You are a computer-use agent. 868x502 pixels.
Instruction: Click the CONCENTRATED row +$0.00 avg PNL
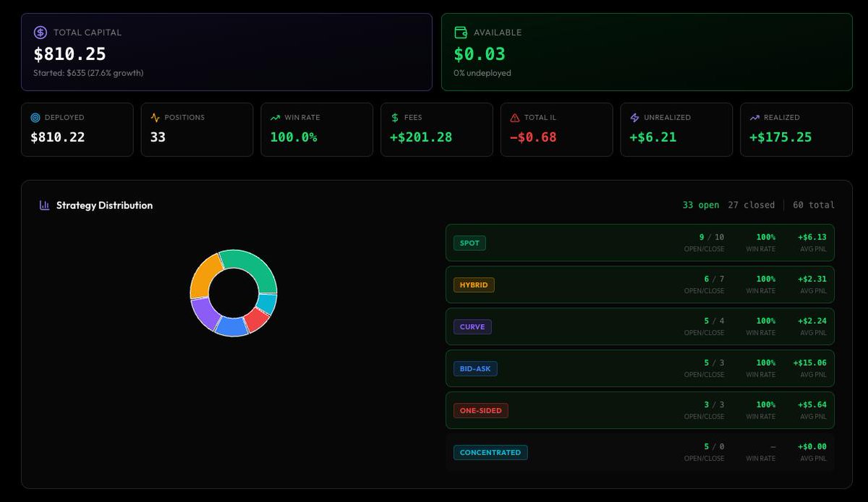click(812, 447)
